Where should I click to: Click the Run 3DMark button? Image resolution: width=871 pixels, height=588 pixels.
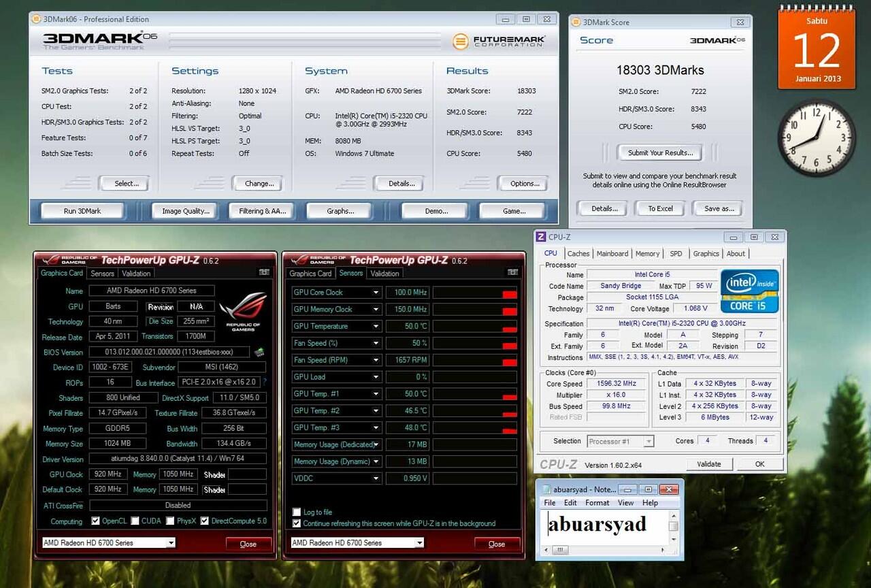[x=82, y=211]
